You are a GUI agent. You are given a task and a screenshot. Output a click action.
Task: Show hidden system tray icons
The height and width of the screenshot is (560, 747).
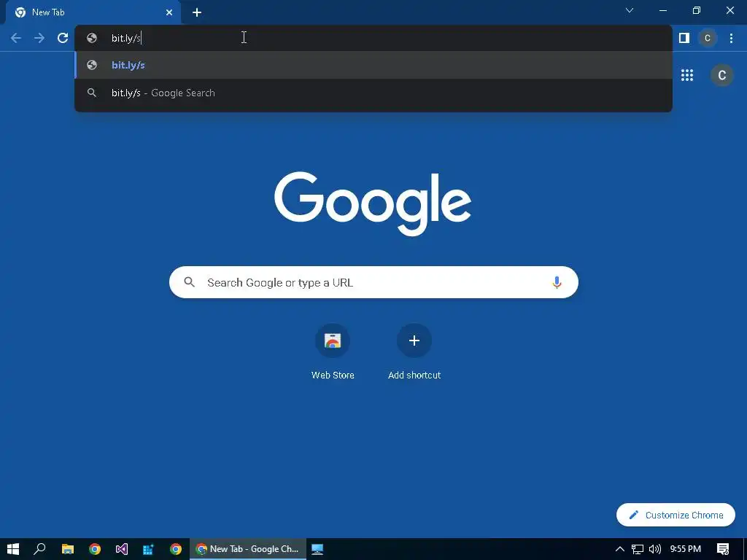[x=620, y=549]
